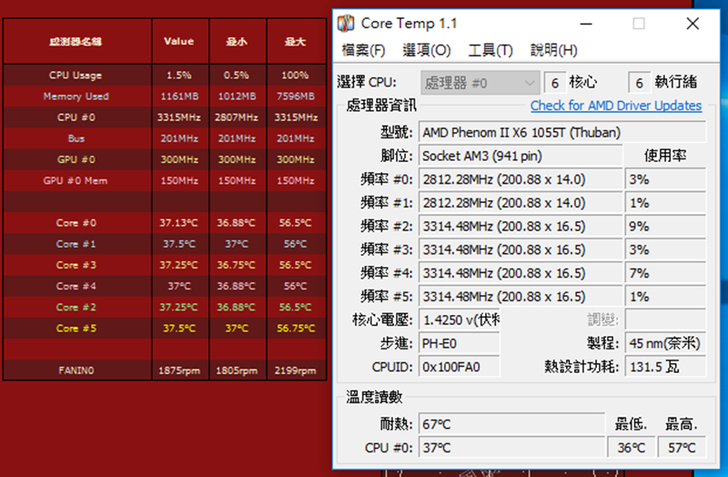
Task: Open the 工具(T) menu
Action: pyautogui.click(x=490, y=50)
